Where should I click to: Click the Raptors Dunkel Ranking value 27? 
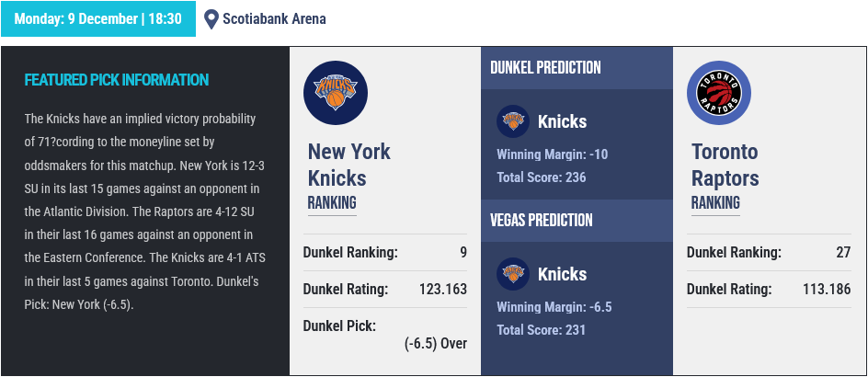[844, 253]
